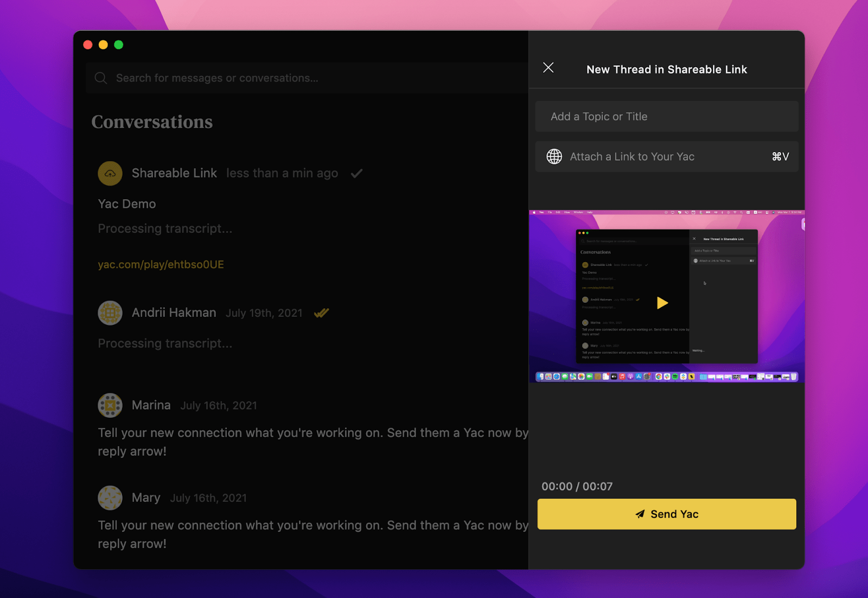This screenshot has height=598, width=868.
Task: Click the July 19th, 2021 timestamp
Action: pos(264,313)
